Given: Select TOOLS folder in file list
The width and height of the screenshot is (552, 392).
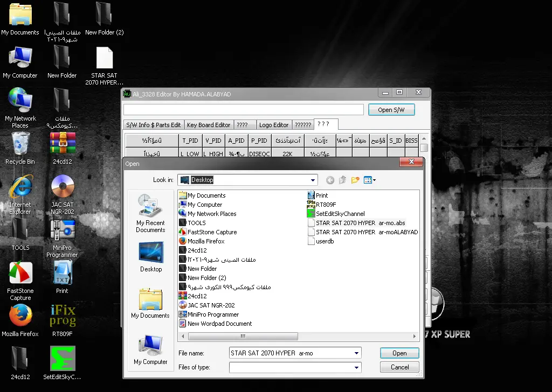Looking at the screenshot, I should [x=192, y=223].
